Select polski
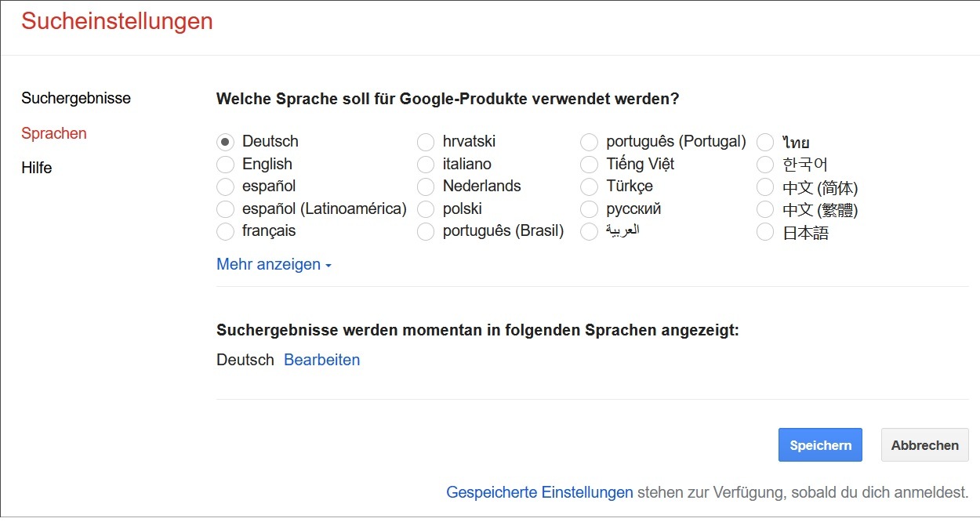Image resolution: width=980 pixels, height=522 pixels. [x=426, y=209]
